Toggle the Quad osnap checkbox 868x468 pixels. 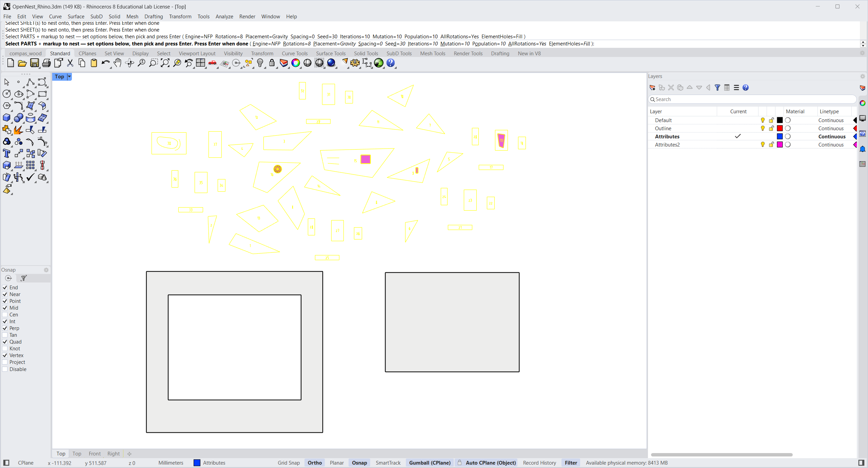pyautogui.click(x=5, y=342)
